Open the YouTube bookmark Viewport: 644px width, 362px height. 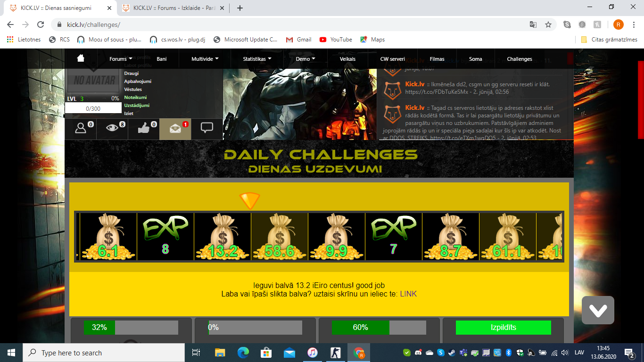click(335, 40)
